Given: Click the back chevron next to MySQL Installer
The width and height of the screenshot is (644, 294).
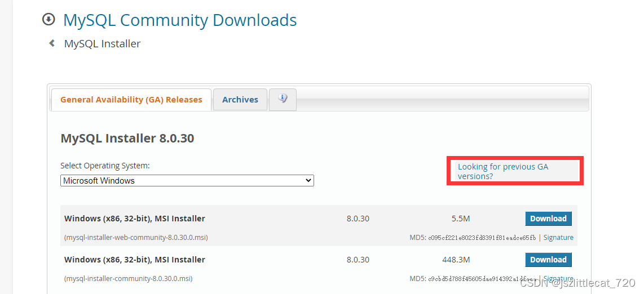Looking at the screenshot, I should pyautogui.click(x=52, y=43).
